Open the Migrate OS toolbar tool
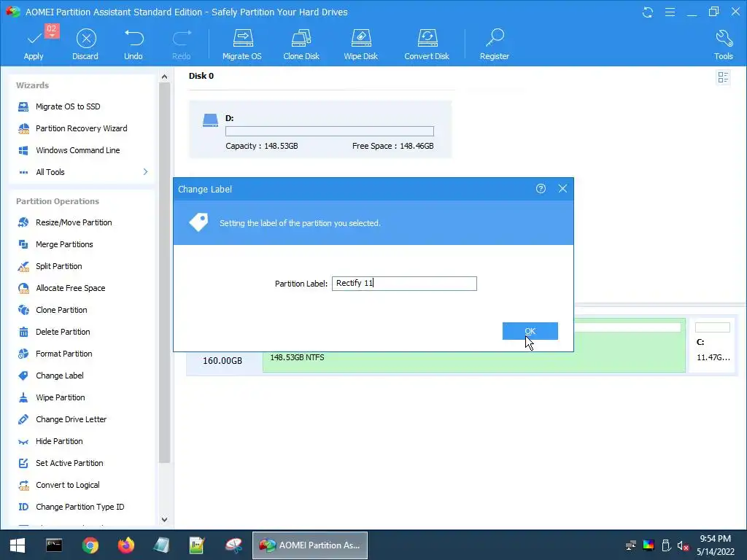The image size is (747, 560). pyautogui.click(x=242, y=45)
